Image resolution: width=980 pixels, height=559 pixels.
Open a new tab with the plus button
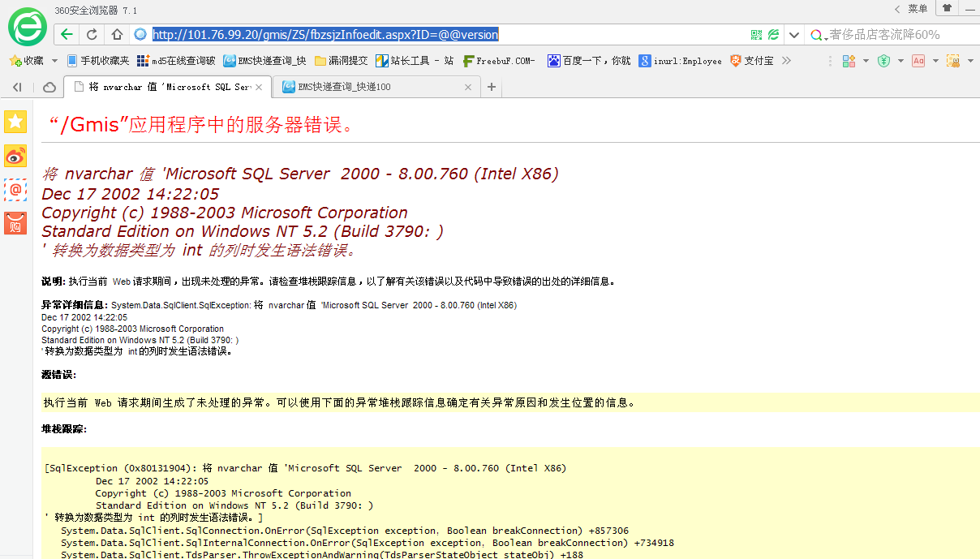coord(491,87)
